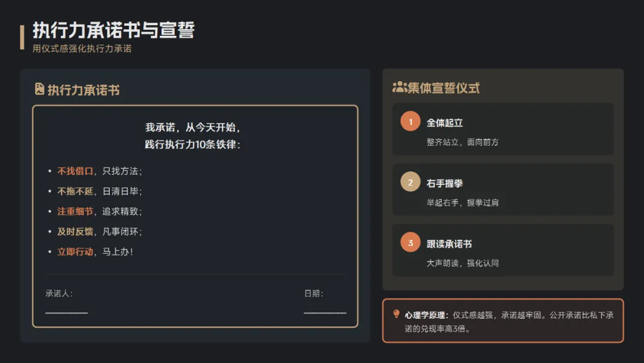Click the document icon beside 执行力承诺书
This screenshot has height=363, width=644.
pos(39,89)
